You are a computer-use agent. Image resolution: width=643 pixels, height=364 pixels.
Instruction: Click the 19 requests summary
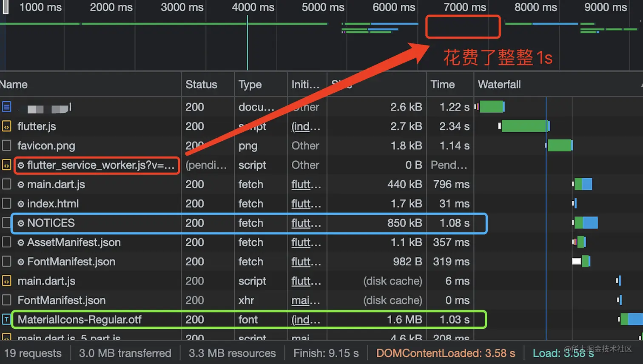coord(33,353)
